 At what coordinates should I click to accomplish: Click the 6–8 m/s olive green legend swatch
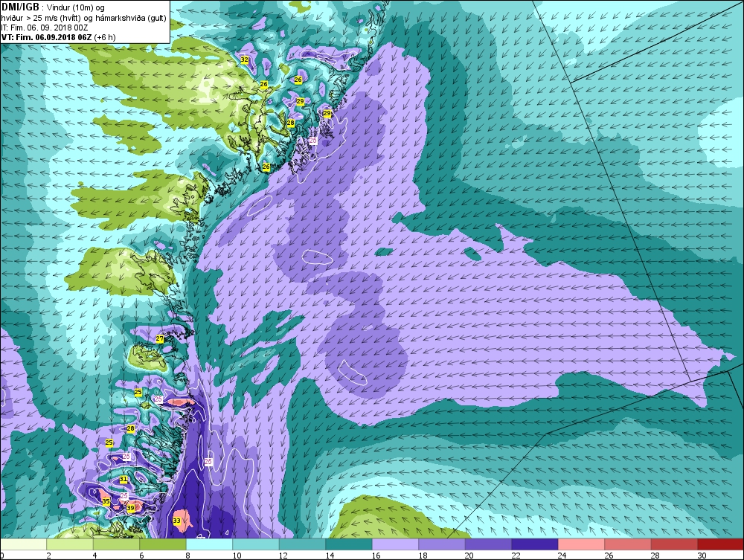pos(163,544)
